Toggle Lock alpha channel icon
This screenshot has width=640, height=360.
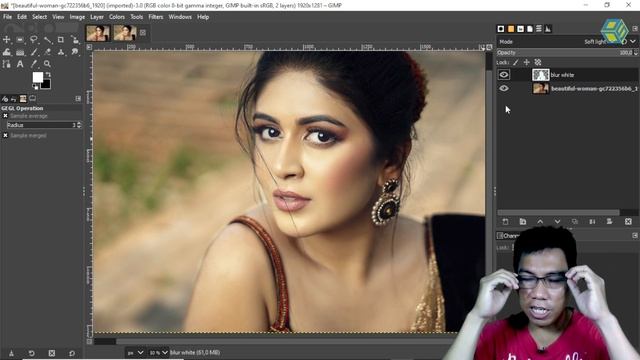538,62
